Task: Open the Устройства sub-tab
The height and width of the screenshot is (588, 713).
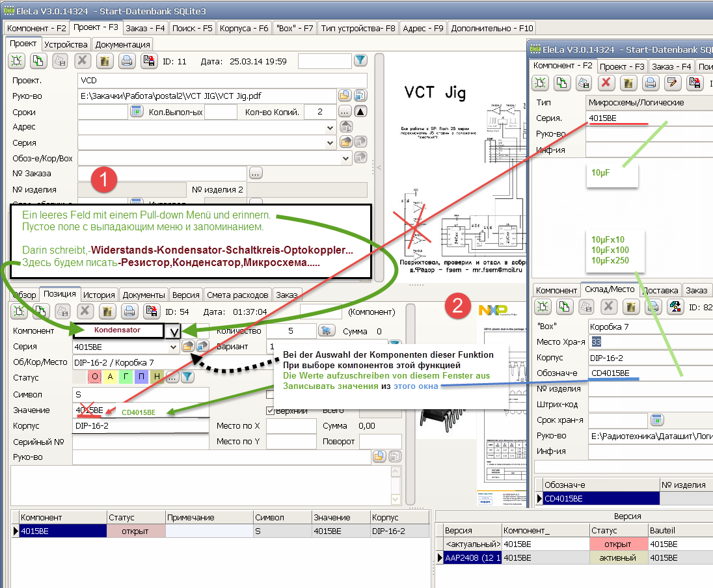Action: (x=66, y=45)
